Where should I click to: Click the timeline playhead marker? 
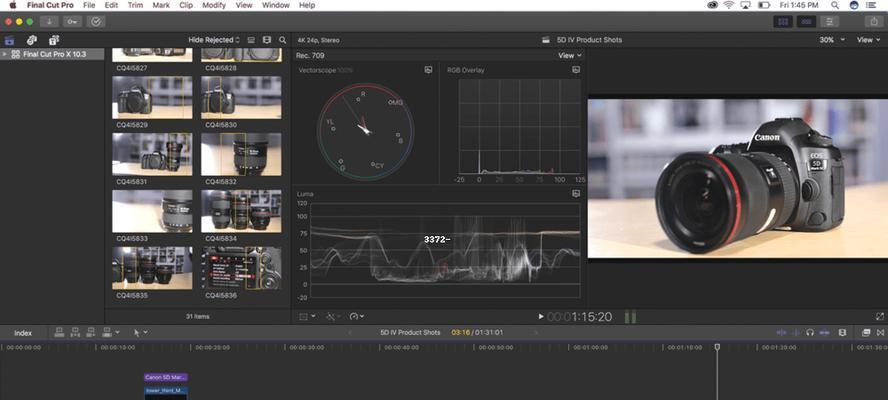pos(717,347)
